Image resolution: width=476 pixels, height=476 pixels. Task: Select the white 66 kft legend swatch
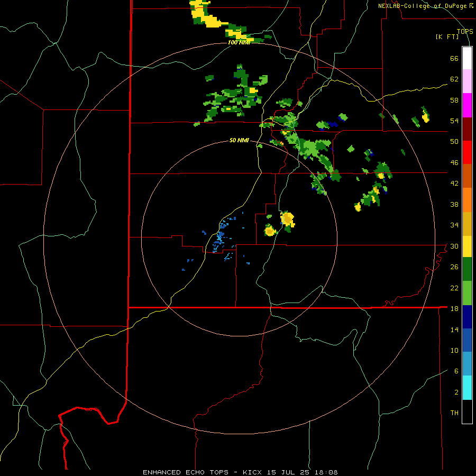(467, 58)
